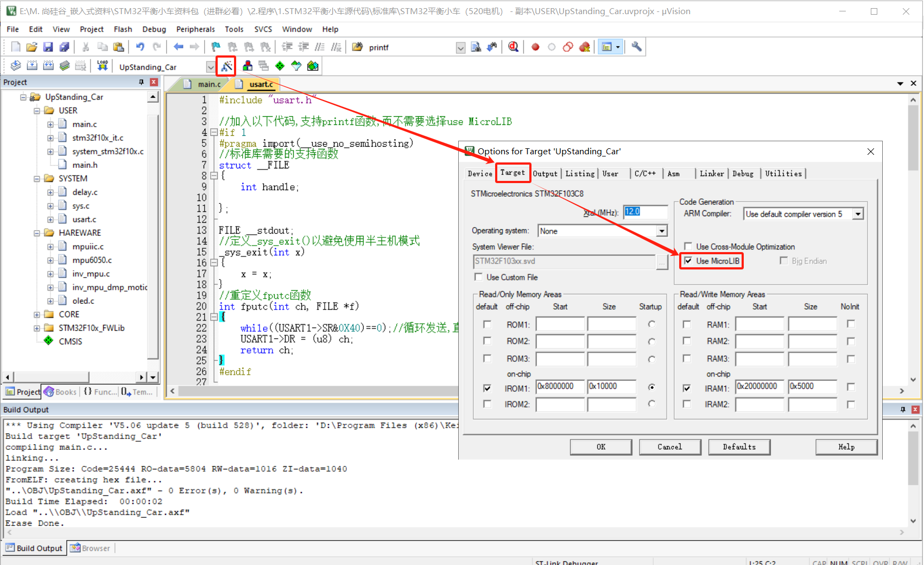This screenshot has height=565, width=924.
Task: Open the Configuration wrench icon
Action: point(636,47)
